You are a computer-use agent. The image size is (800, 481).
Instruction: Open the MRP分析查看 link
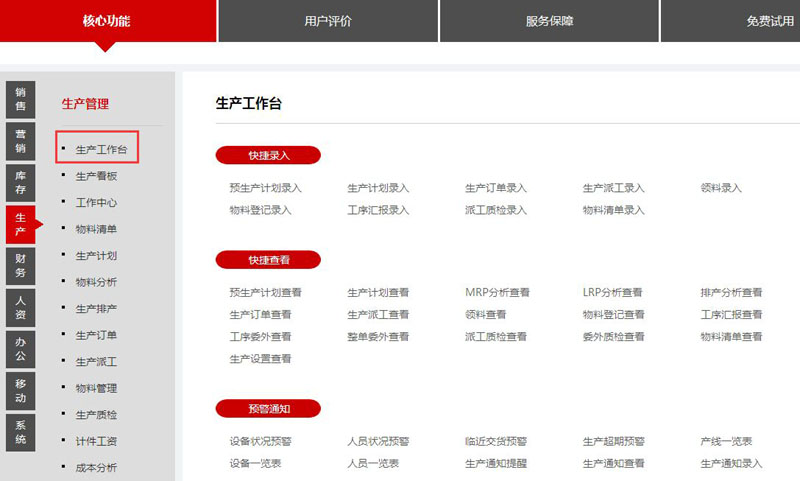click(497, 293)
